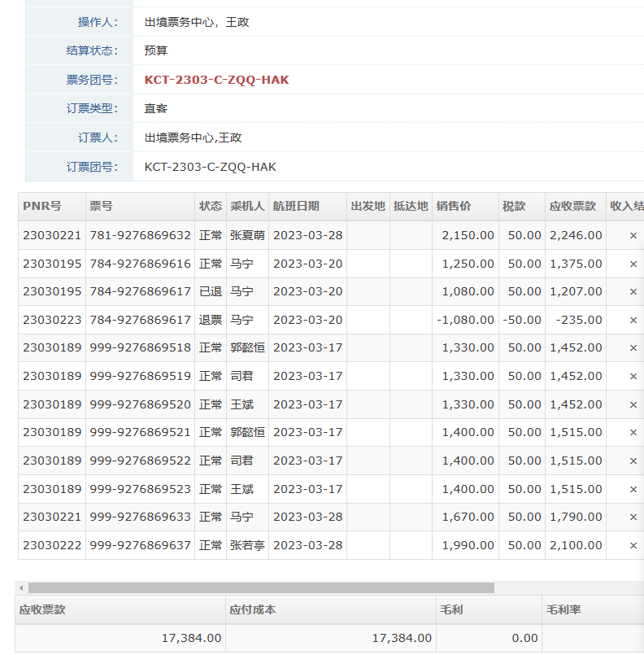
Task: Click the × mark in ticket 784-9276869616 row
Action: pyautogui.click(x=633, y=264)
